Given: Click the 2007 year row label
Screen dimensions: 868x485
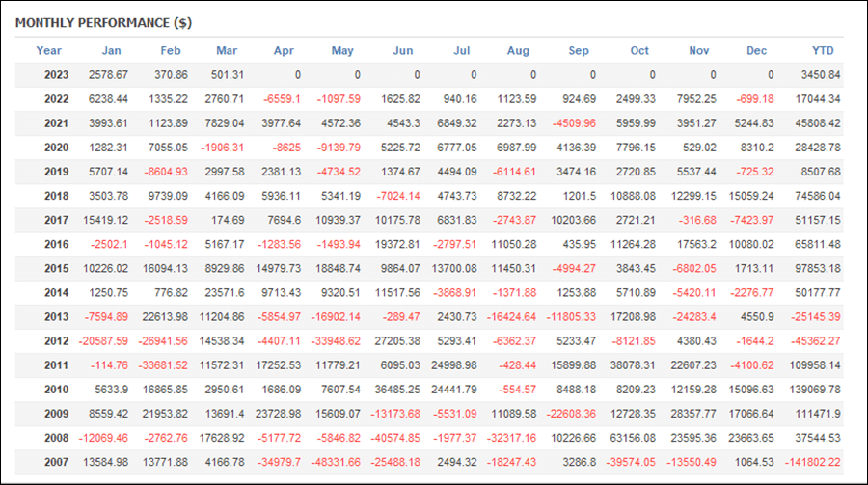Looking at the screenshot, I should [x=57, y=462].
